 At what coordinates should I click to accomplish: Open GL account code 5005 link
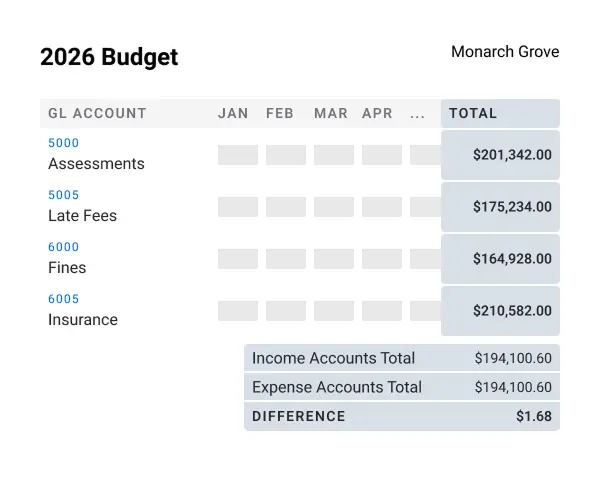point(63,195)
